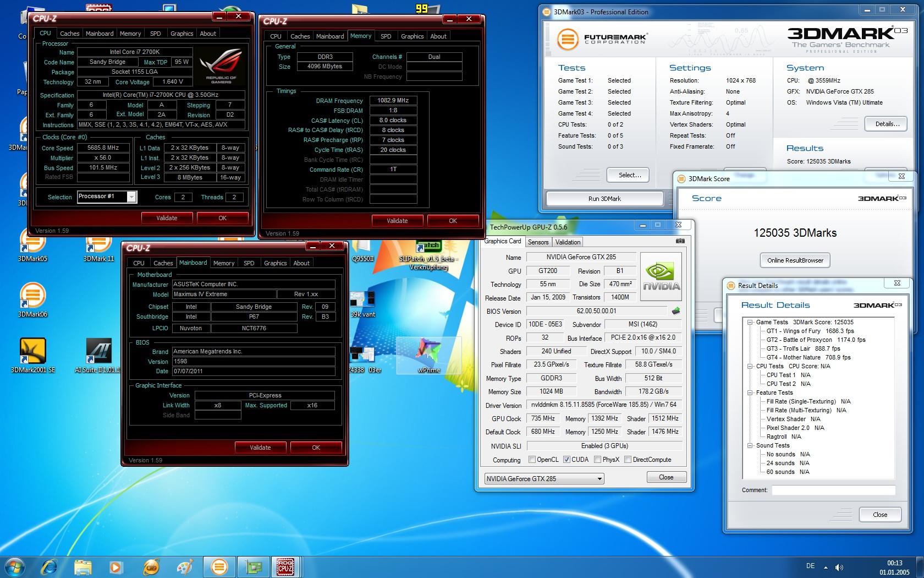Switch to 3DMark03 taskbar button

[219, 566]
